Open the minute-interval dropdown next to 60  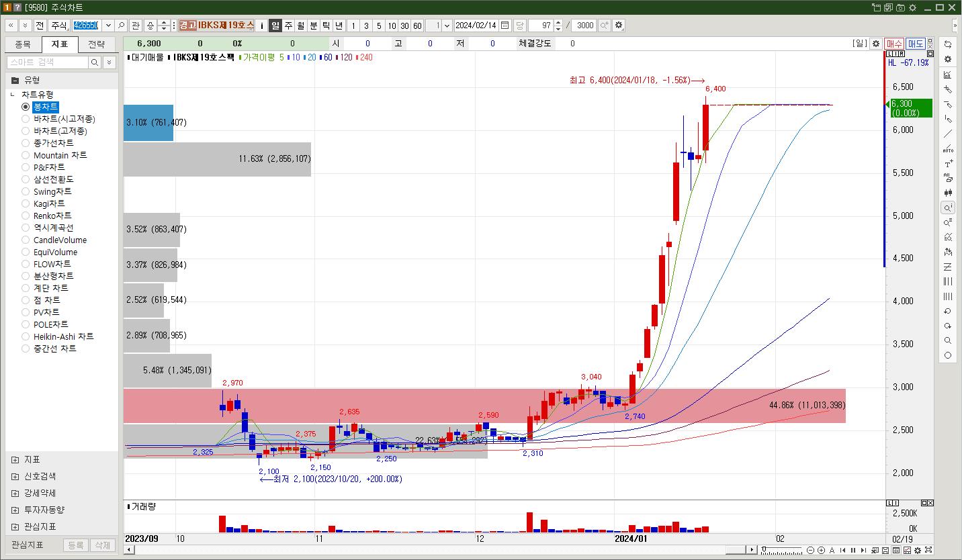click(x=447, y=26)
